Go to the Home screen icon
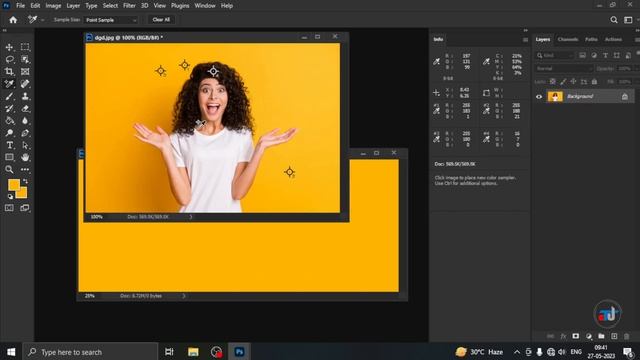Screen dimensions: 640x360 click(x=13, y=20)
